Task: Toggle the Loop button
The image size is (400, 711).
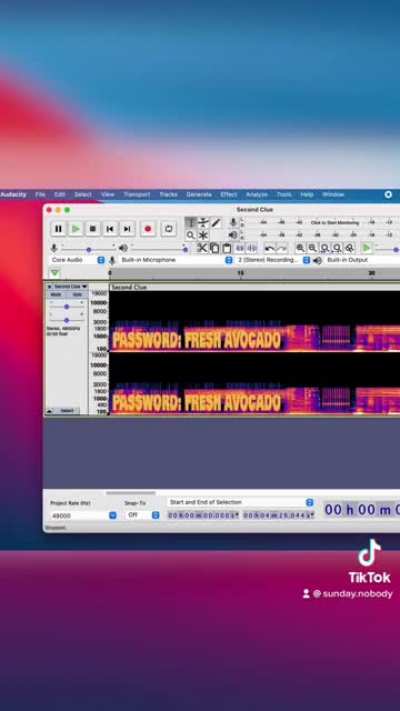Action: tap(168, 229)
